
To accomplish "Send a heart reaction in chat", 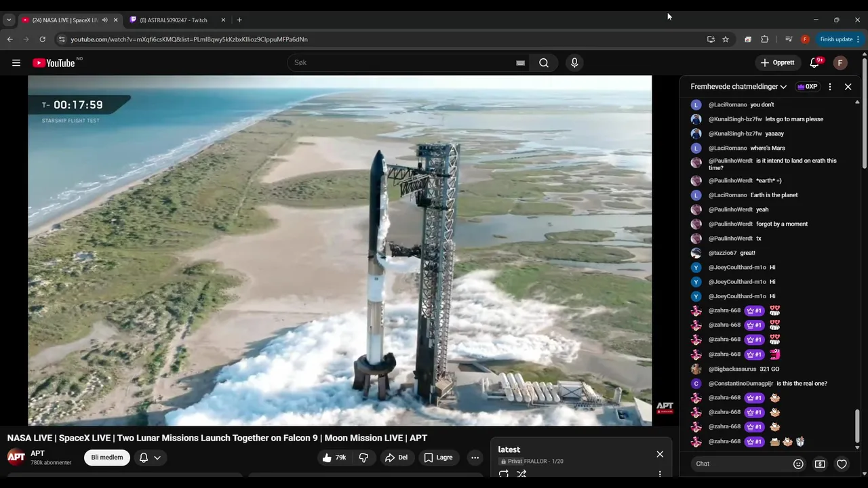I will [x=842, y=464].
